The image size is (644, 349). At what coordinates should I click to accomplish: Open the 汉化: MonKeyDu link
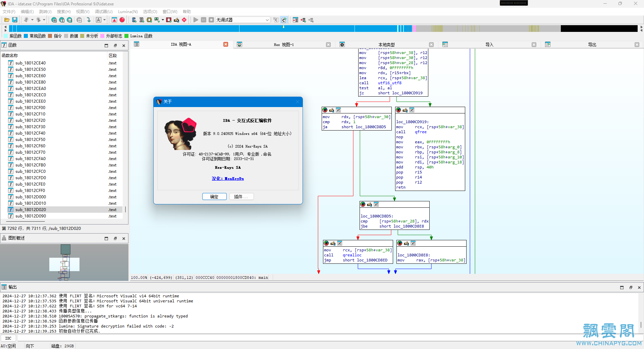(228, 179)
